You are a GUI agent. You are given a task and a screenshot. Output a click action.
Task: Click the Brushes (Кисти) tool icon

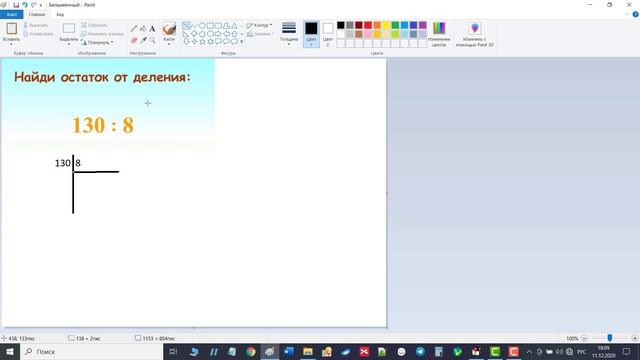pyautogui.click(x=169, y=29)
